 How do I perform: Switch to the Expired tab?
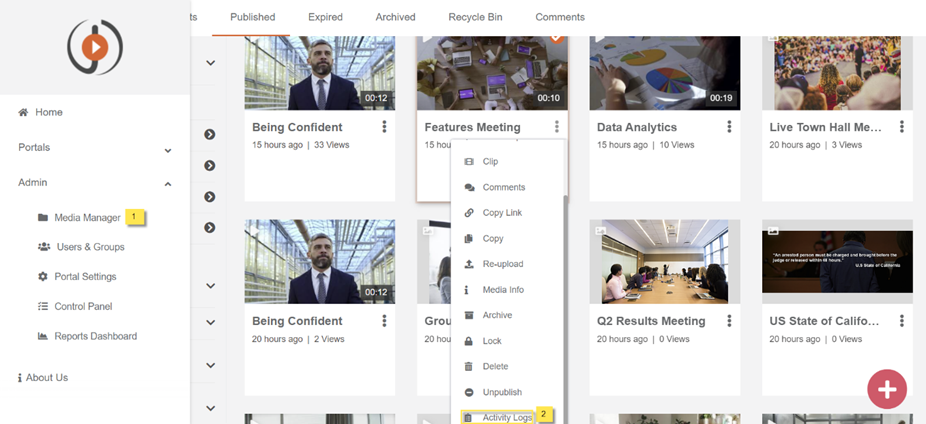coord(325,17)
